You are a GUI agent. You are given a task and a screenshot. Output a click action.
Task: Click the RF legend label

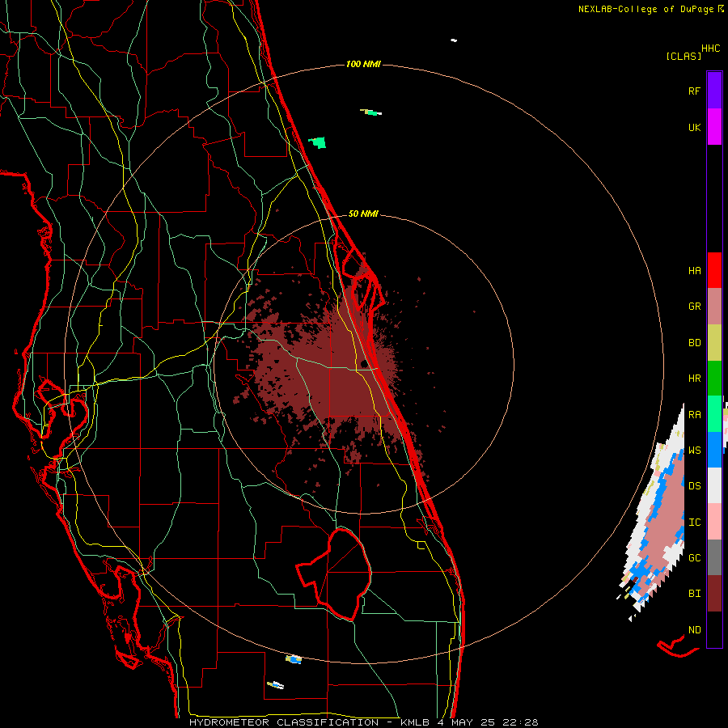(x=694, y=91)
